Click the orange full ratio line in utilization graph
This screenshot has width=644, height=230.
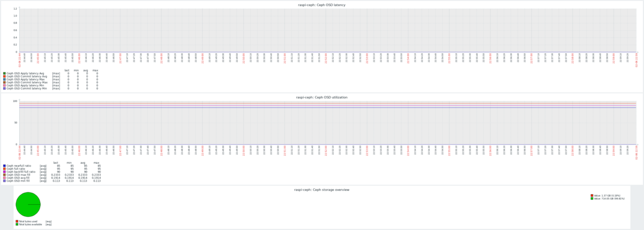tap(327, 103)
